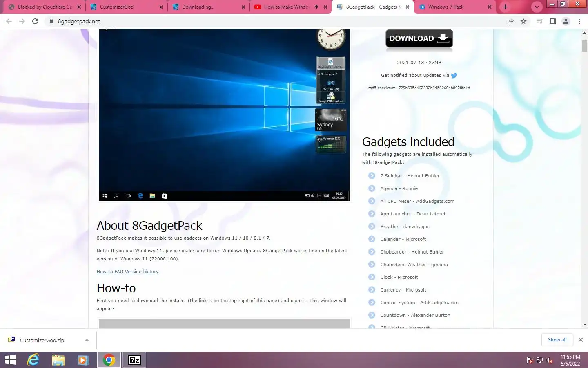Click scrollbar down arrow

coord(584,325)
